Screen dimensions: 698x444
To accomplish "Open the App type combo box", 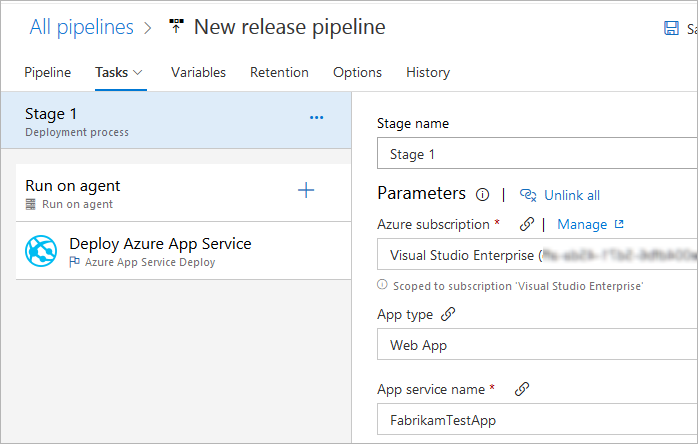I will (540, 345).
